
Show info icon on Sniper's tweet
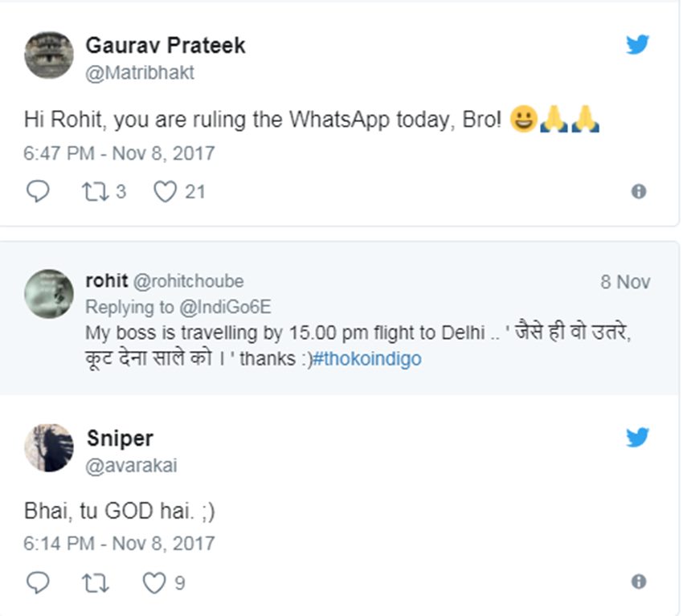pyautogui.click(x=639, y=581)
